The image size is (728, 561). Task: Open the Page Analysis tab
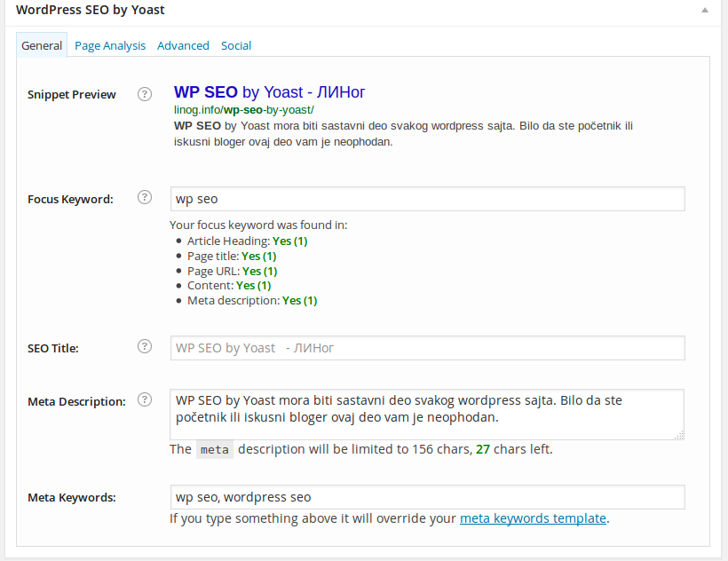click(110, 45)
